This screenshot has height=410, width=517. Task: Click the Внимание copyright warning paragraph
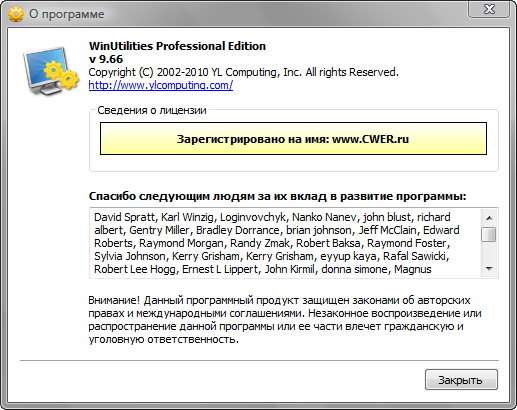pos(285,320)
